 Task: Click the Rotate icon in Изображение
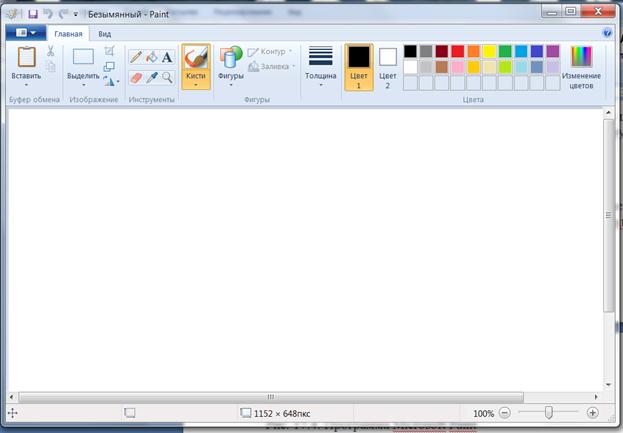pos(108,81)
